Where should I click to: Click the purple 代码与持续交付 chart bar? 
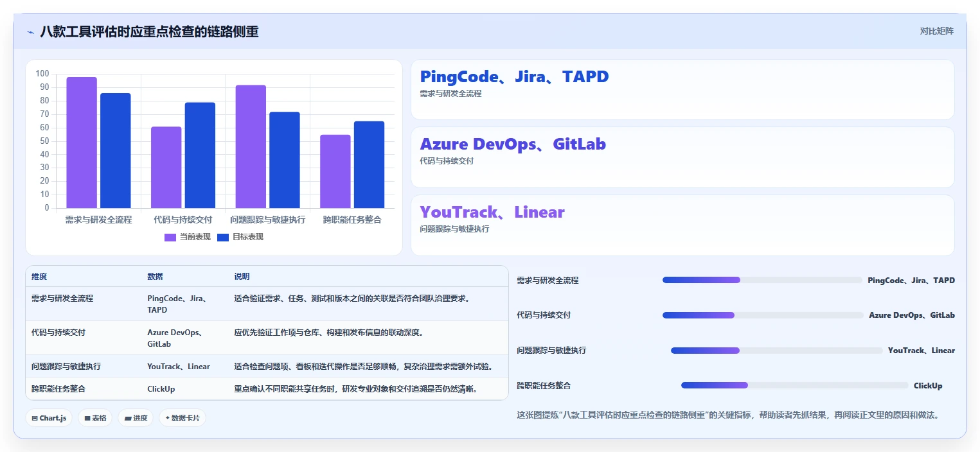point(166,168)
